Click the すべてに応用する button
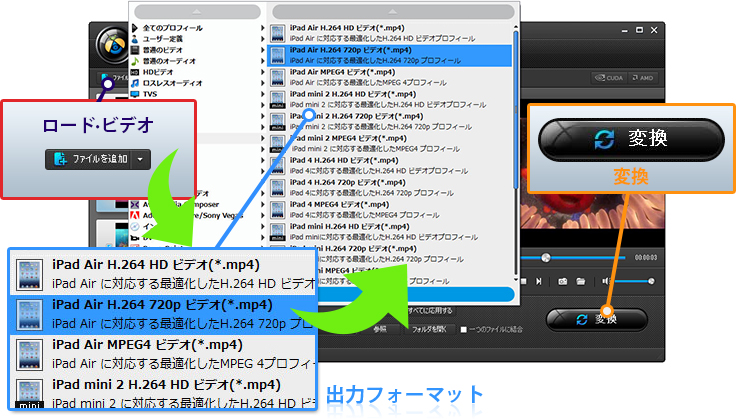Screen dimensions: 736x419 tap(430, 311)
